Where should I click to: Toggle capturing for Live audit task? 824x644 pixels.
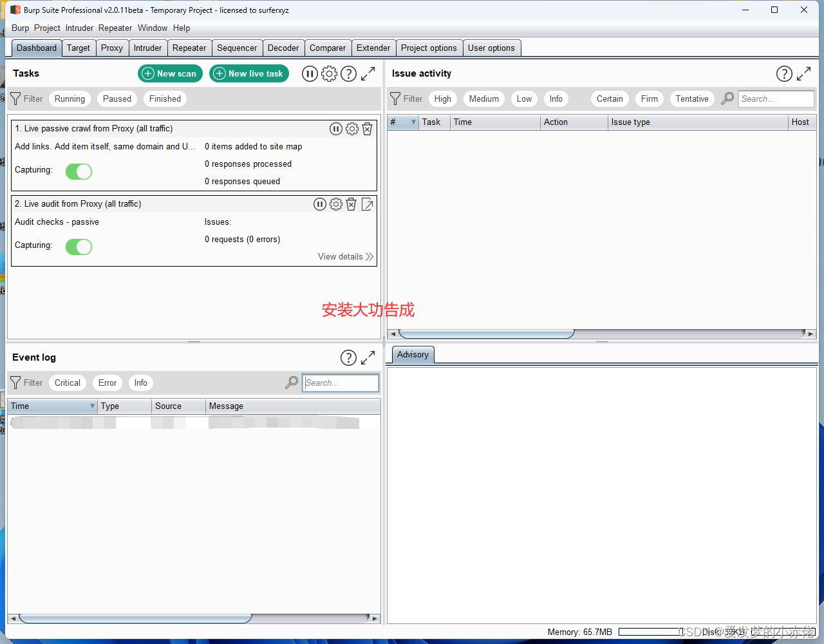pos(79,247)
